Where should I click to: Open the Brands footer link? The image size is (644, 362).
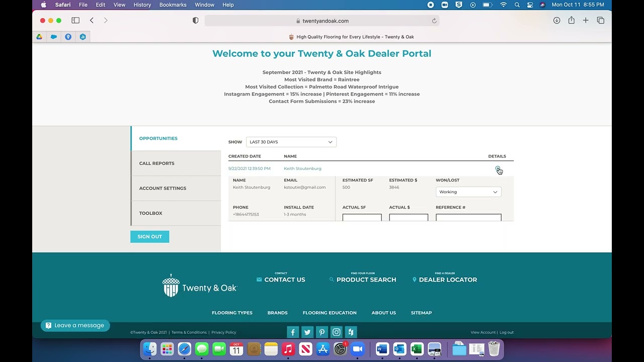[x=277, y=313]
